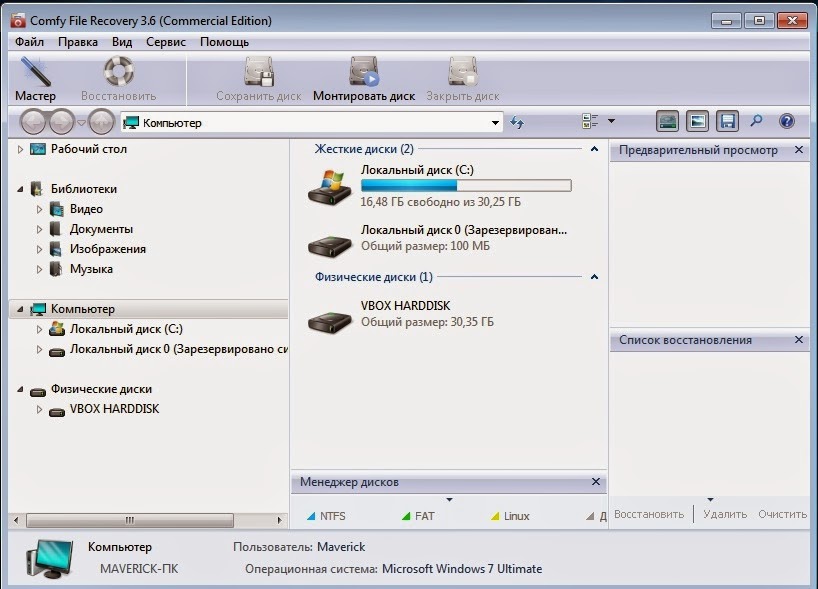Click Восстановить button in recovery list panel
818x589 pixels.
pos(649,514)
